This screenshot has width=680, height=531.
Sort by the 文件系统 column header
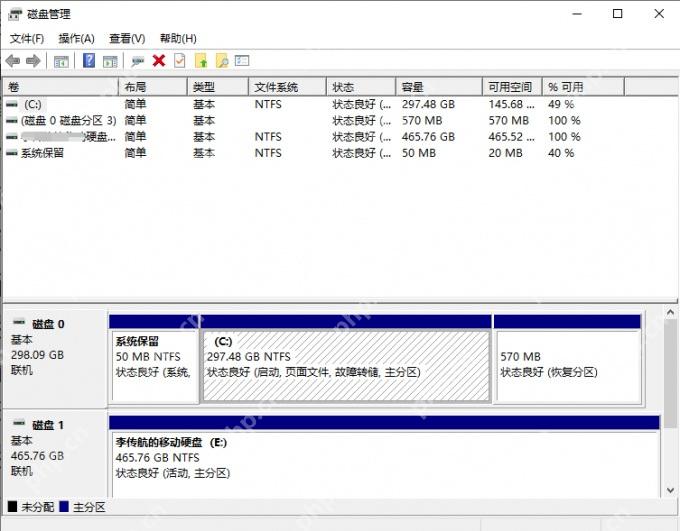pyautogui.click(x=288, y=87)
